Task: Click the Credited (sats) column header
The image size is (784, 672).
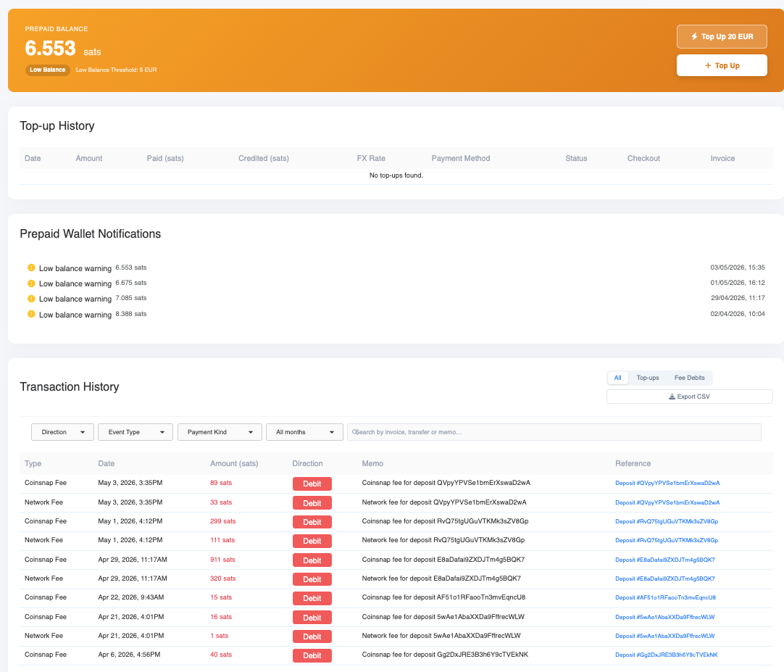Action: point(264,158)
